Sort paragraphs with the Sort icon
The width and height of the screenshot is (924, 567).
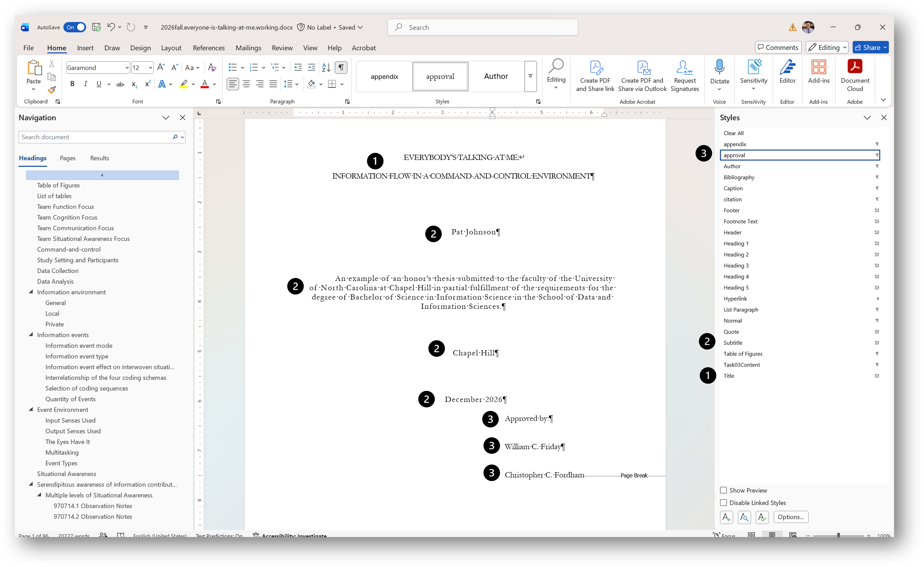(x=326, y=68)
